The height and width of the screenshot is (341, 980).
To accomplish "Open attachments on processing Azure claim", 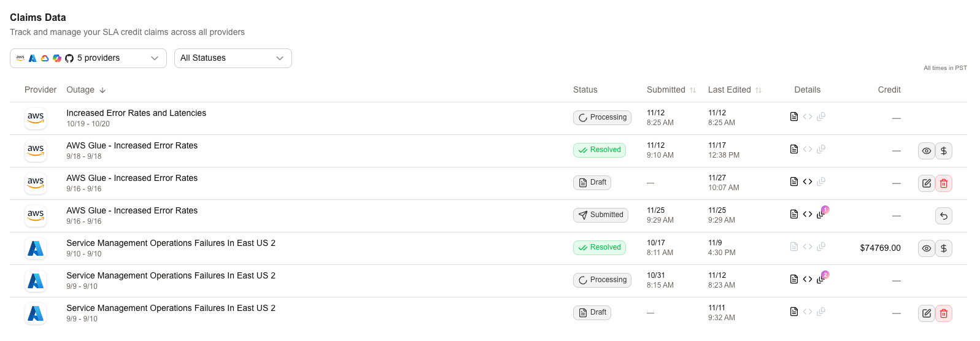I will point(821,279).
